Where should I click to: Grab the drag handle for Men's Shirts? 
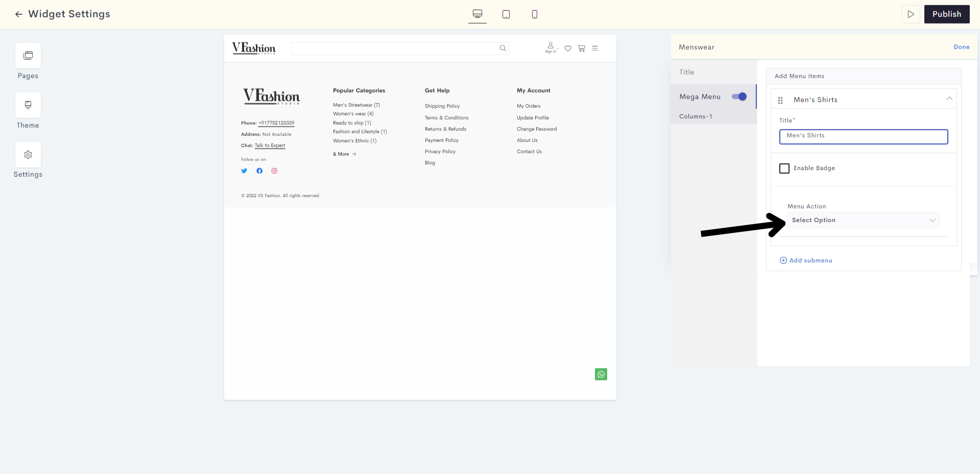click(x=780, y=100)
